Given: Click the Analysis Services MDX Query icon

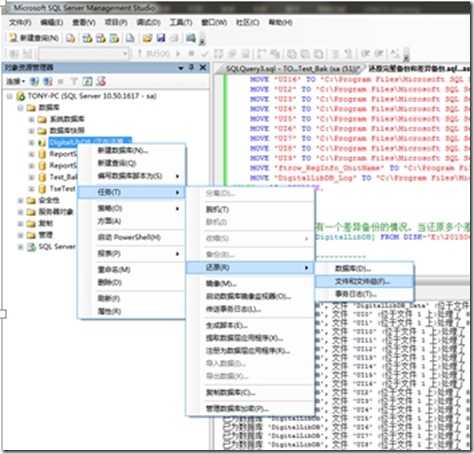Looking at the screenshot, I should click(x=87, y=38).
